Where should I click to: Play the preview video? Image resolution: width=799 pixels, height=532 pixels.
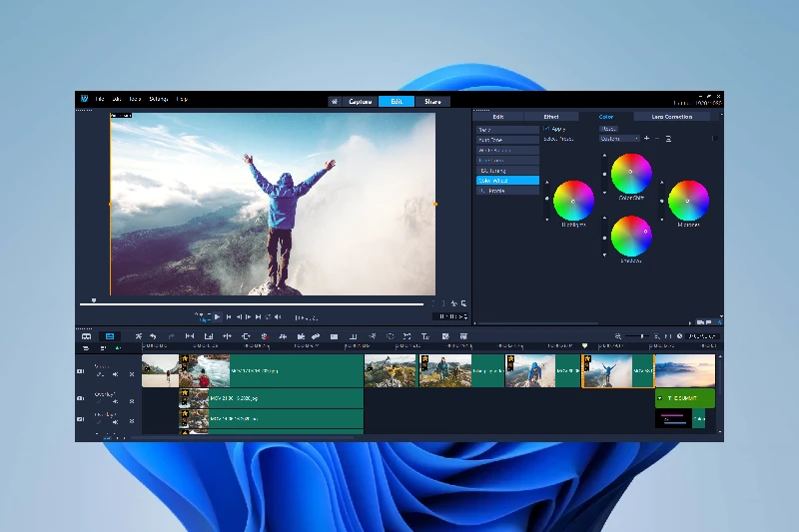217,316
